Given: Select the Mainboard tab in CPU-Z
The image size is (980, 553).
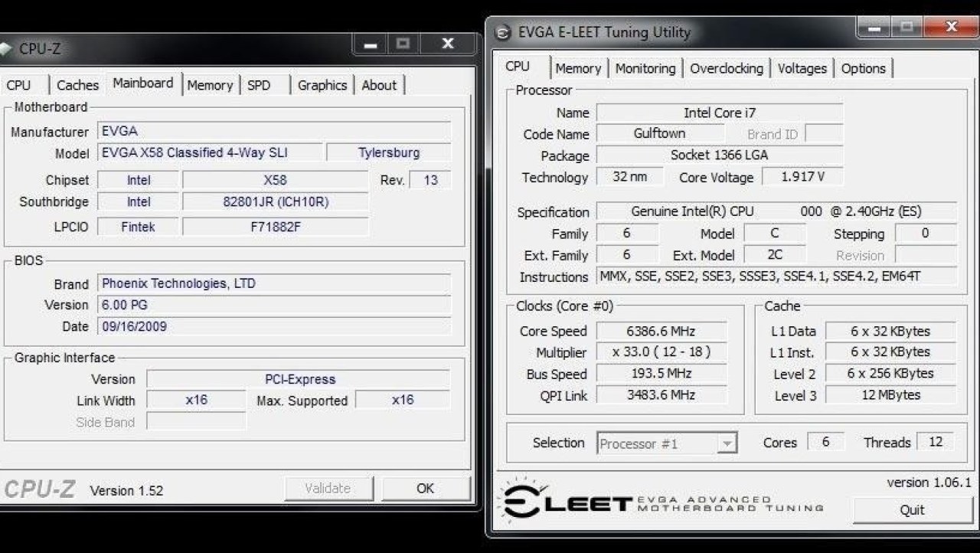Looking at the screenshot, I should (x=143, y=83).
